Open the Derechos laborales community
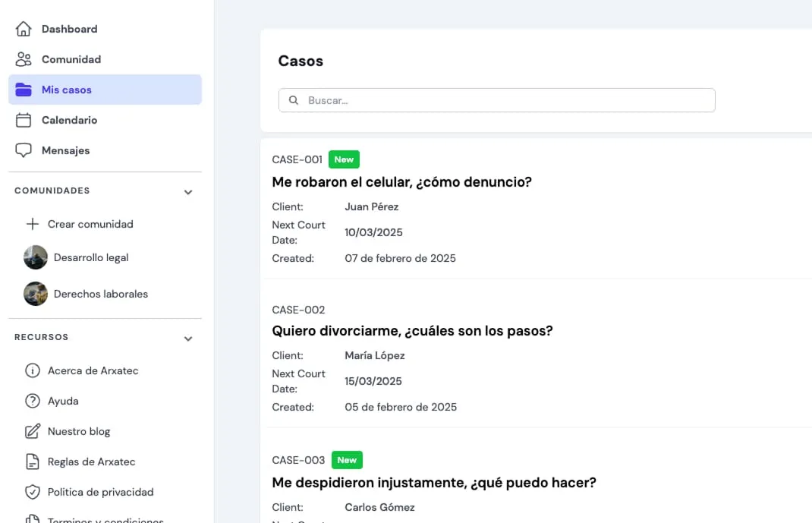Screen dimensions: 812x523 click(101, 294)
